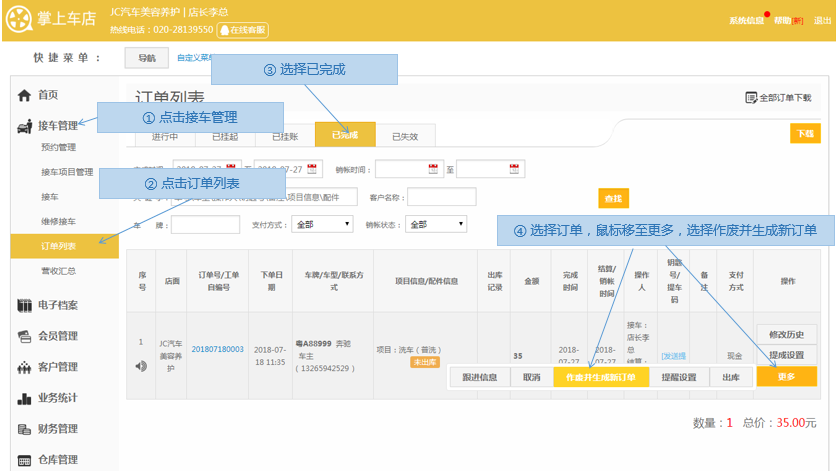
Task: Click the 首页 home icon in sidebar
Action: [24, 95]
